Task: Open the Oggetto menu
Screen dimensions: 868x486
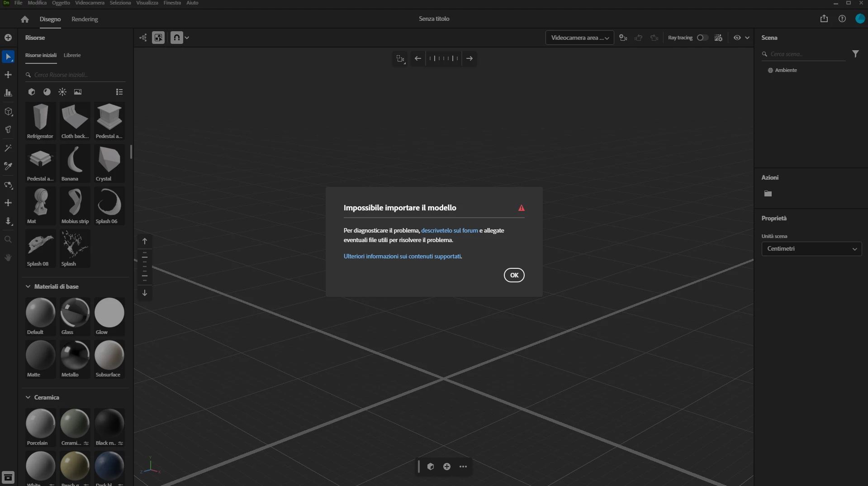Action: coord(61,3)
